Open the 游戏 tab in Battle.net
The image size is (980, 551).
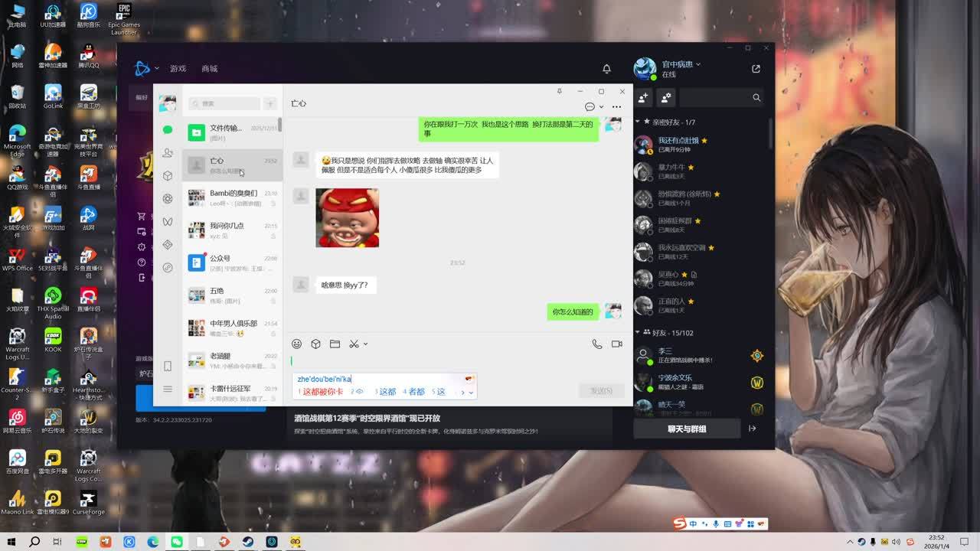178,69
